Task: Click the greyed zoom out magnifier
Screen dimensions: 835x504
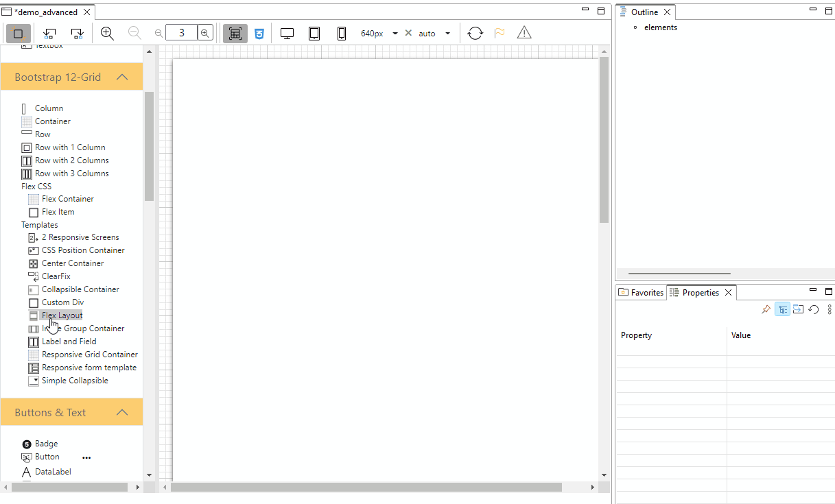Action: 134,33
